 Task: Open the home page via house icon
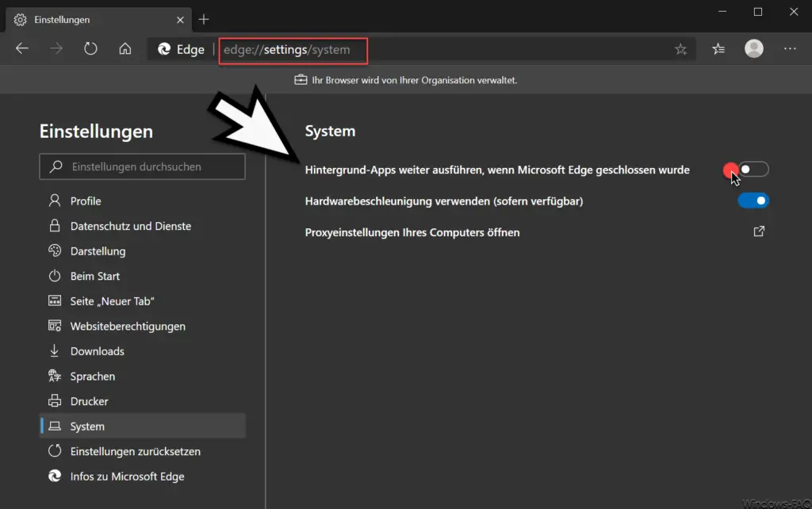(x=124, y=48)
